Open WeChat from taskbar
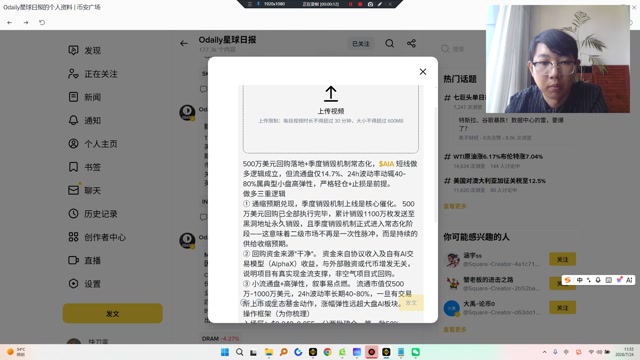This screenshot has height=360, width=640. click(x=416, y=352)
